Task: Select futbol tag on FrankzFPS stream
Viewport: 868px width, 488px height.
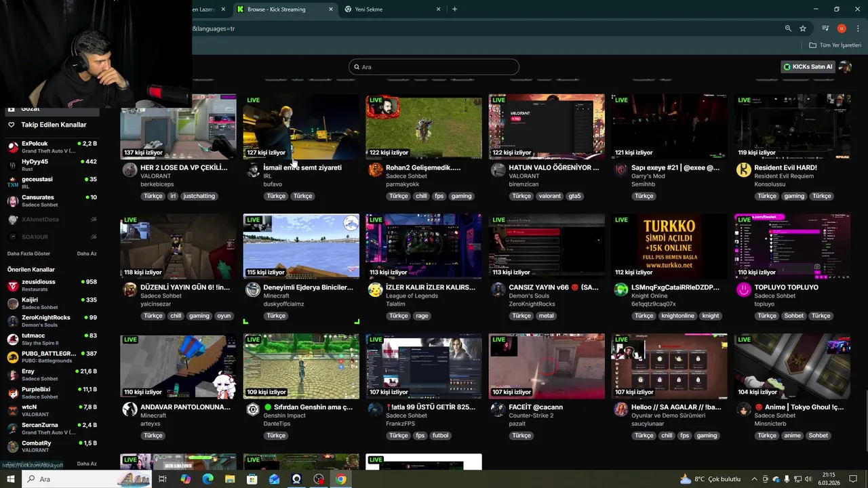Action: [441, 436]
